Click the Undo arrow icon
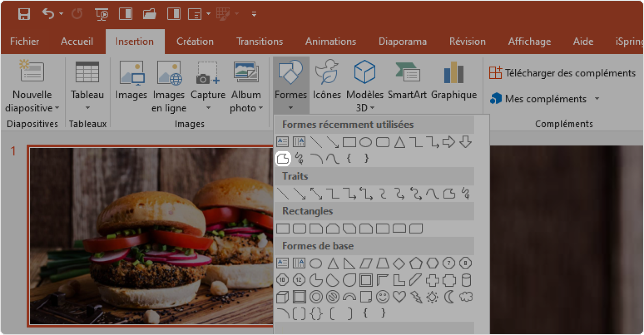 point(48,14)
